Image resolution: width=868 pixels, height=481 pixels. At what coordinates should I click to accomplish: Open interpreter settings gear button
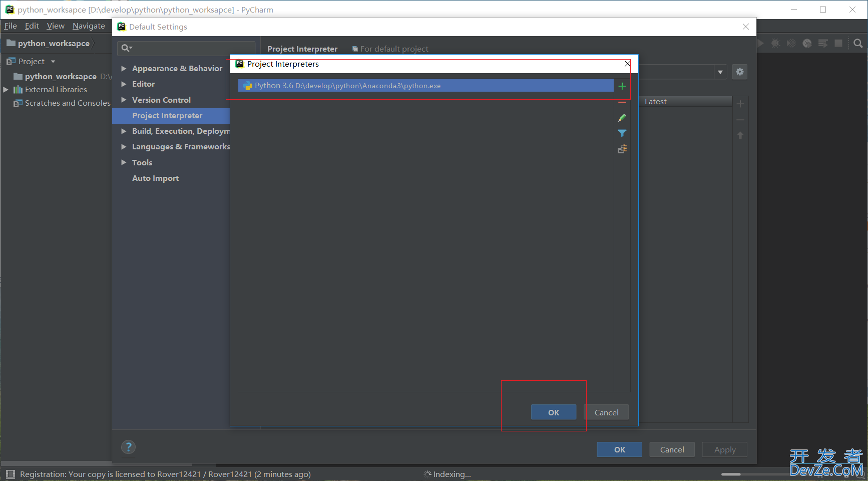[740, 72]
